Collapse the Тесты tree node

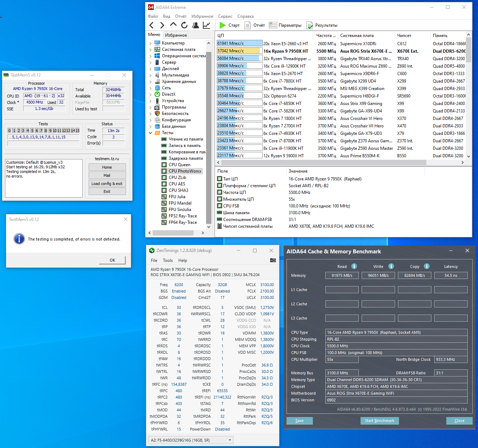(x=150, y=133)
